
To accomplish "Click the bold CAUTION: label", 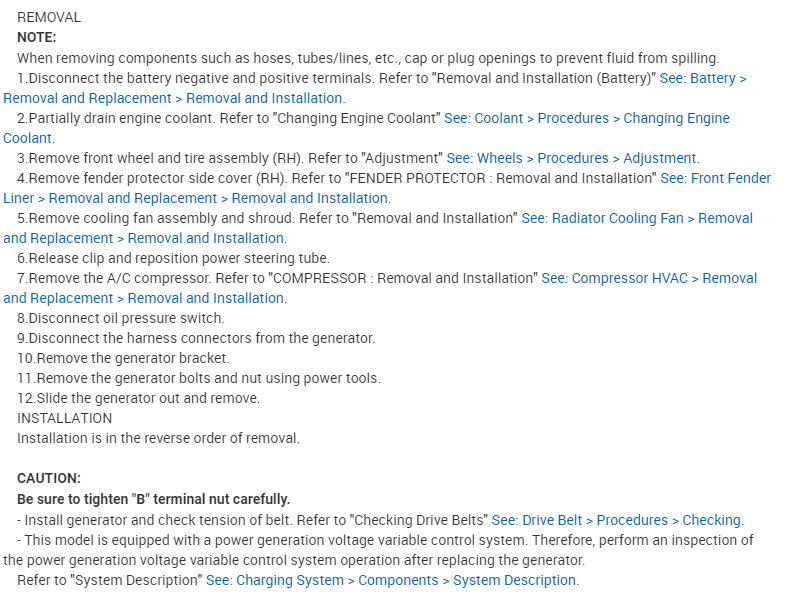I will coord(49,478).
